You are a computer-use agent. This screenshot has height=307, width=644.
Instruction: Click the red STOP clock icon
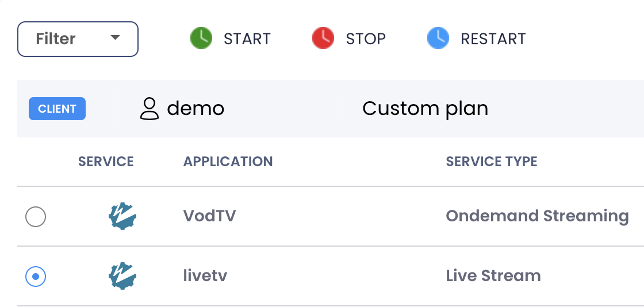(323, 39)
